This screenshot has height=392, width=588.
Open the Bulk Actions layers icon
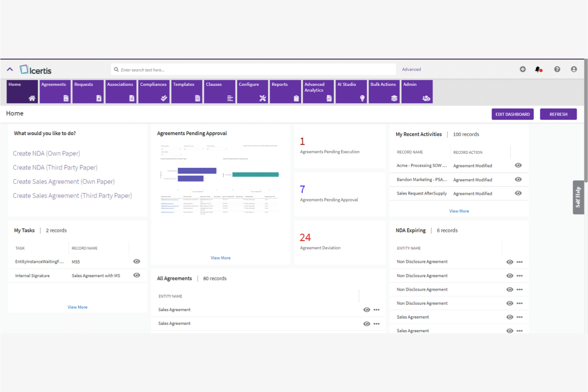click(x=395, y=98)
